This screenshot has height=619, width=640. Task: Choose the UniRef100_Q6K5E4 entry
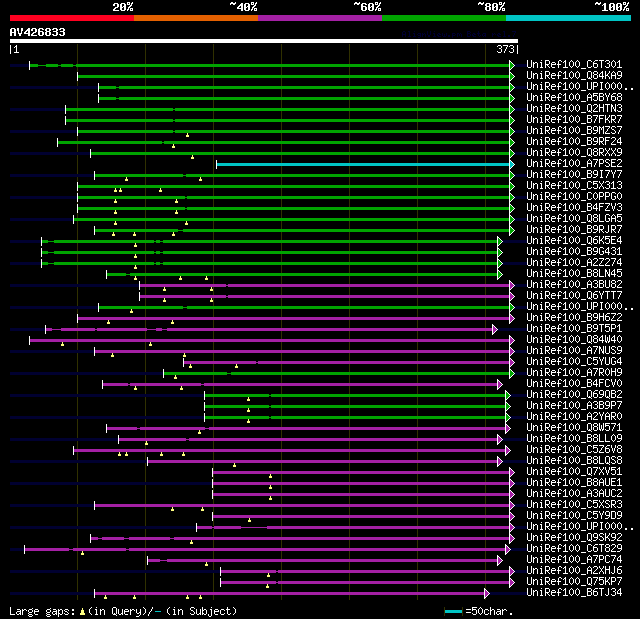[574, 241]
